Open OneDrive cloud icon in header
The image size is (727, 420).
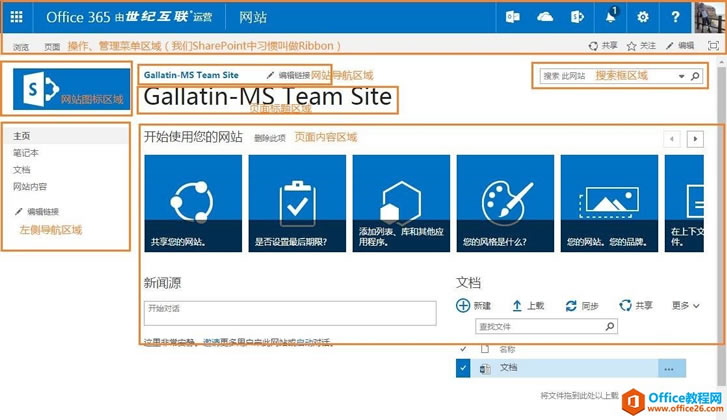(545, 17)
